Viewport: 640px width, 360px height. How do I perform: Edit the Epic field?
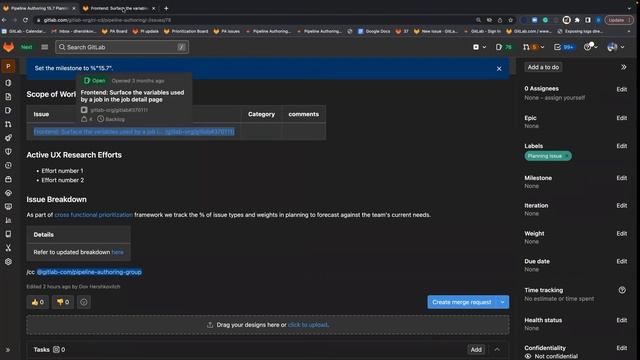coord(622,118)
